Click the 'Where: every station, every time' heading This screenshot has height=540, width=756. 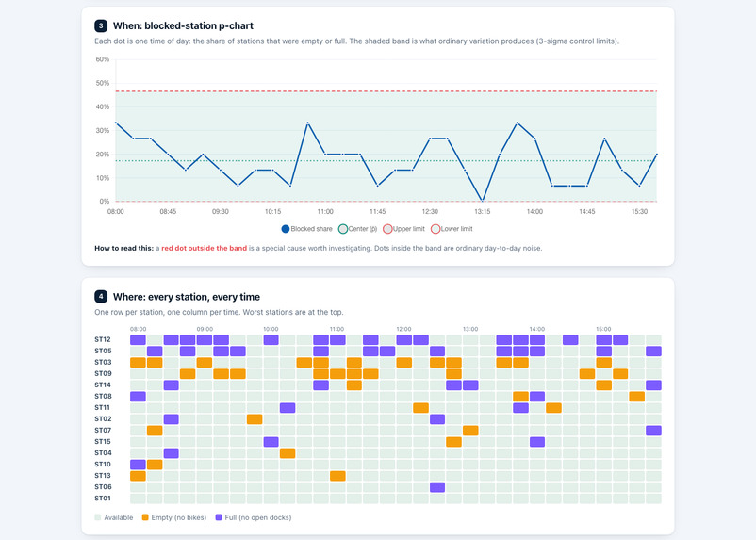tap(187, 297)
